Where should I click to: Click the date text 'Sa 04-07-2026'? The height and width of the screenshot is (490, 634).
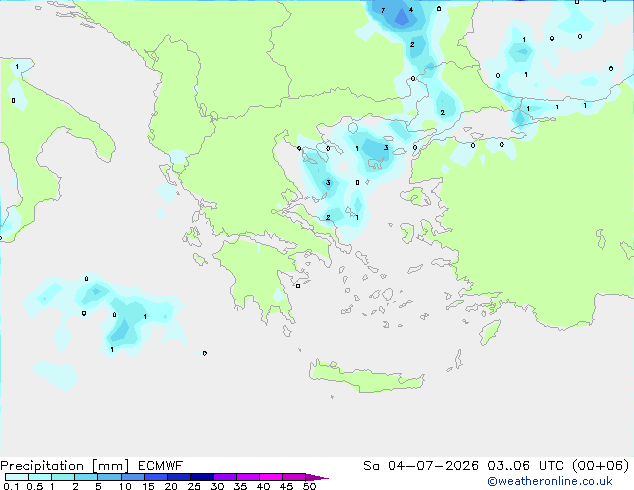point(421,466)
